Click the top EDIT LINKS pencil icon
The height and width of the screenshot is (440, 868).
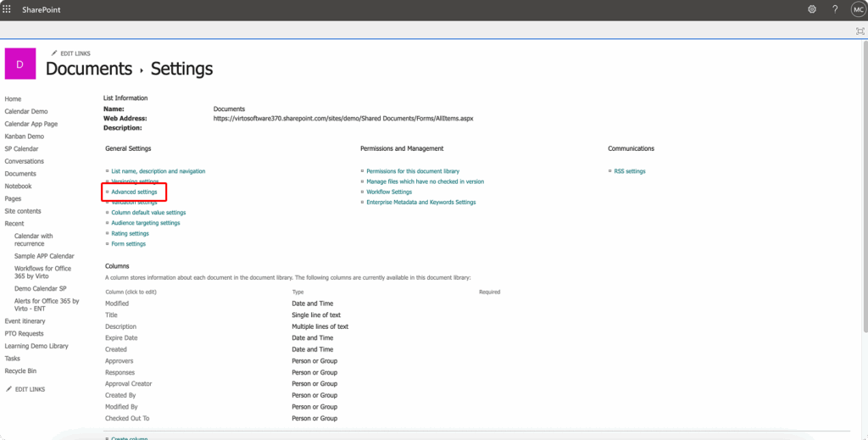tap(55, 53)
